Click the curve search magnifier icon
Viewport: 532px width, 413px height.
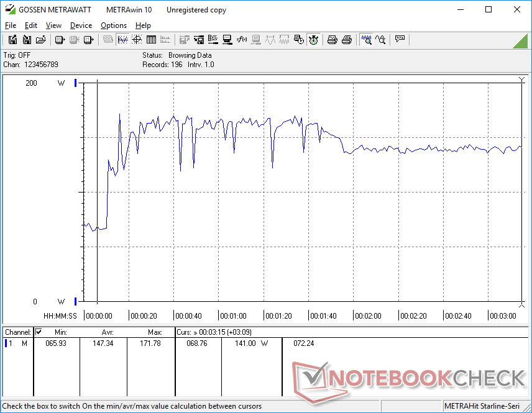[380, 40]
